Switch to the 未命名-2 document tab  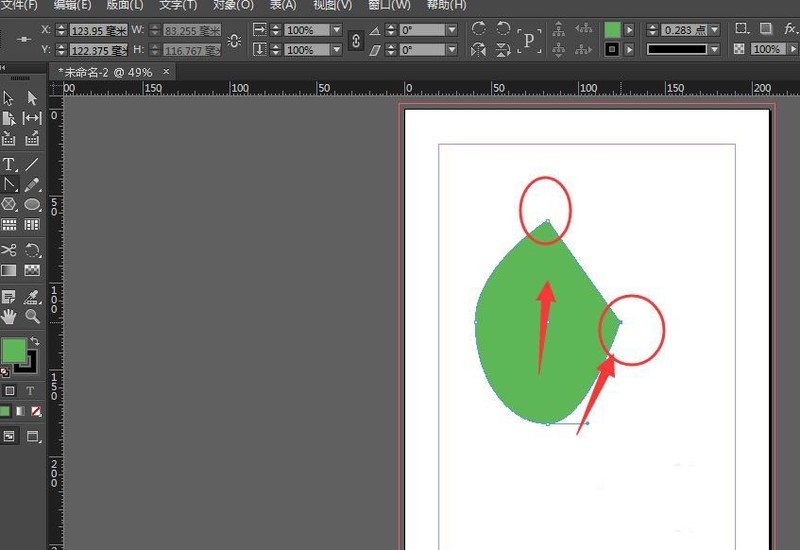point(104,71)
